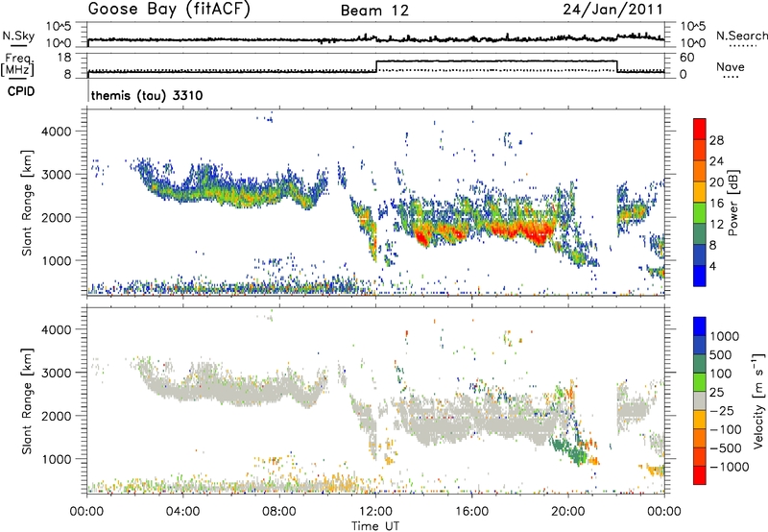This screenshot has height=532, width=768.
Task: Click the dotted line sample under N.Search
Action: [x=742, y=46]
